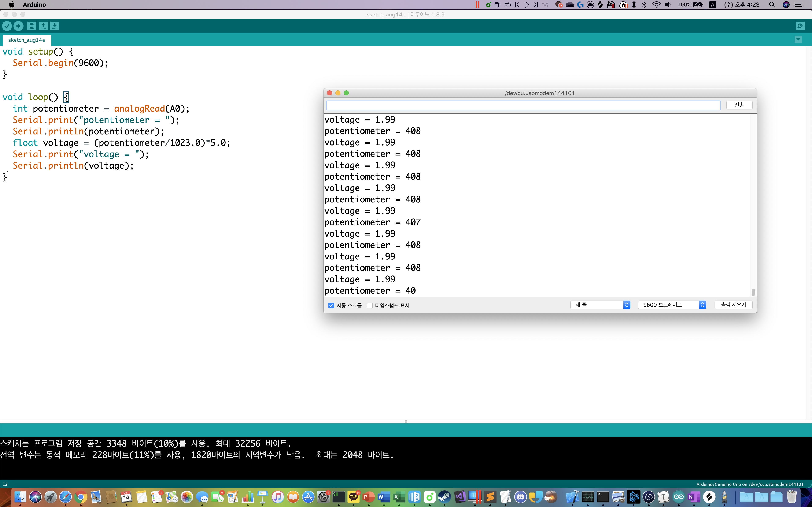Click the Verify sketch checkmark icon
Screen dimensions: 812x507
[7, 26]
